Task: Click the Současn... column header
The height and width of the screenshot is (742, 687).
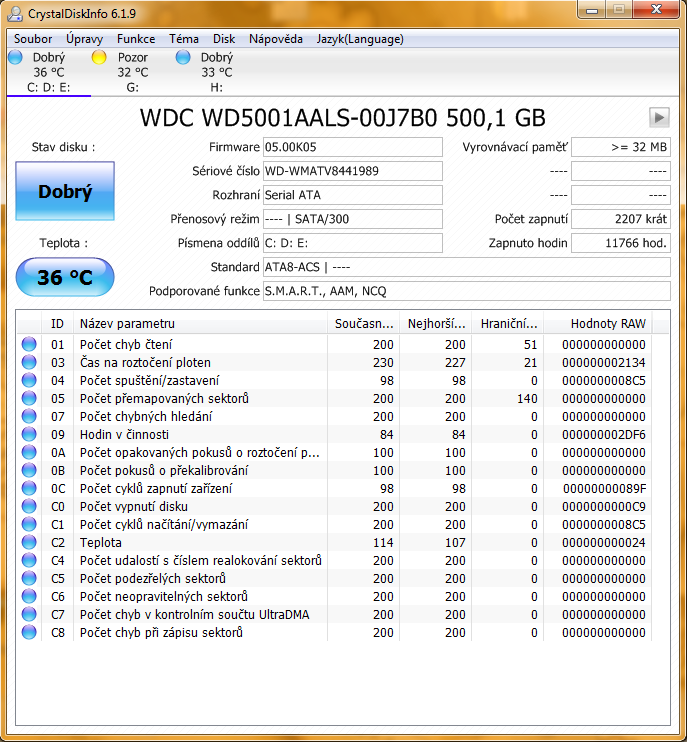Action: coord(363,324)
